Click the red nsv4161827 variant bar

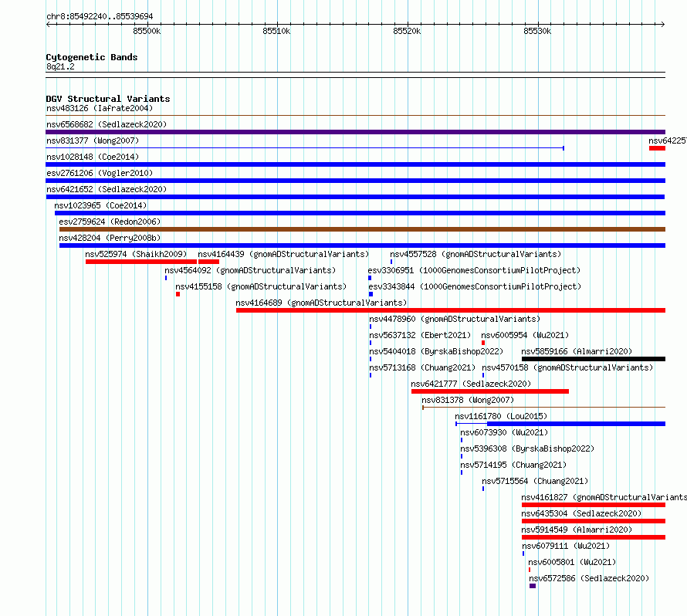point(594,505)
